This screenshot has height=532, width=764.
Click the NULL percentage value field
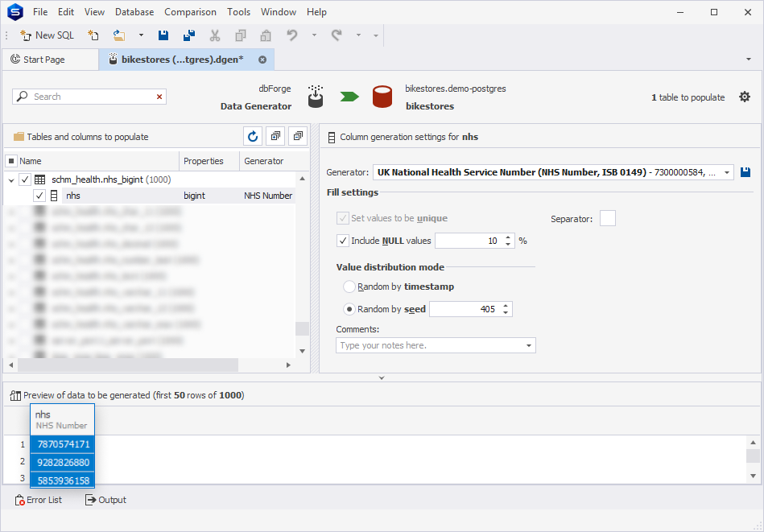[469, 241]
